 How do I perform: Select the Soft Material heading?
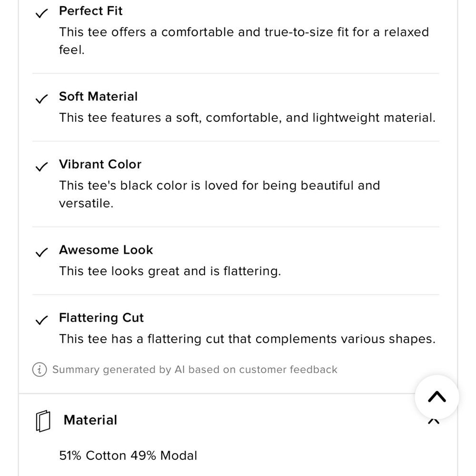pos(99,97)
